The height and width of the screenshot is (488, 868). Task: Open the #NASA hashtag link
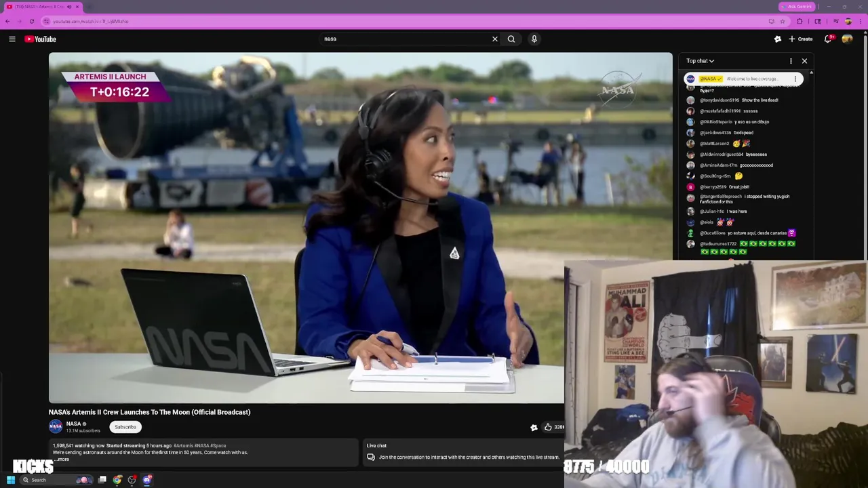201,445
